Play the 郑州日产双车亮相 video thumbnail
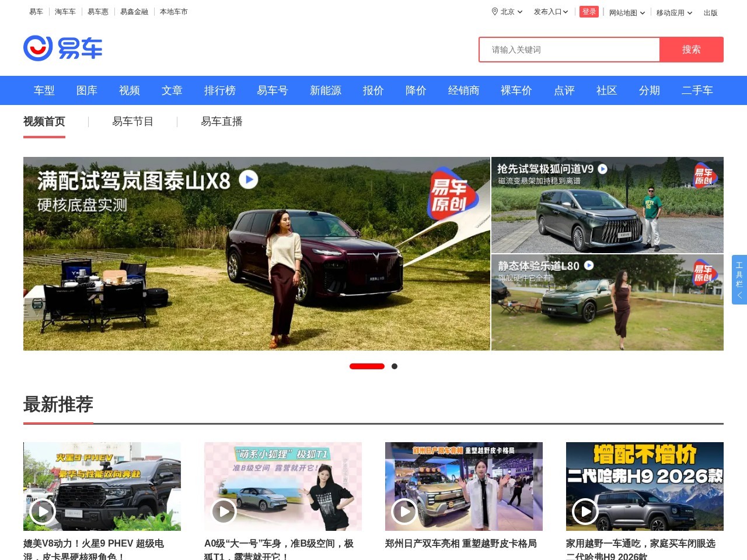747x560 pixels. (404, 512)
